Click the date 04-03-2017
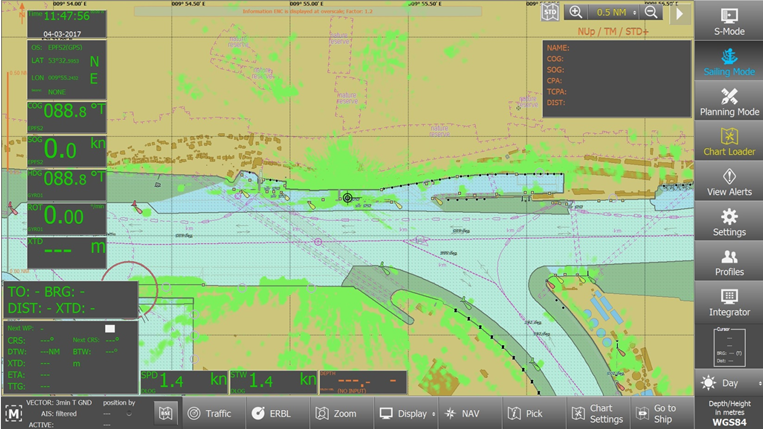Image resolution: width=763 pixels, height=429 pixels. click(x=62, y=34)
